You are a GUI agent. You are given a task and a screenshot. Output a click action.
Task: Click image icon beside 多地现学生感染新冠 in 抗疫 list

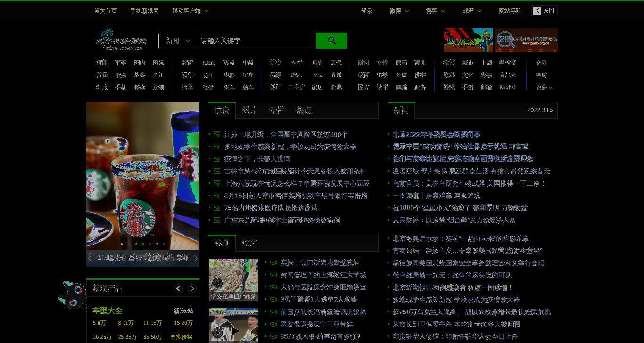tap(217, 147)
